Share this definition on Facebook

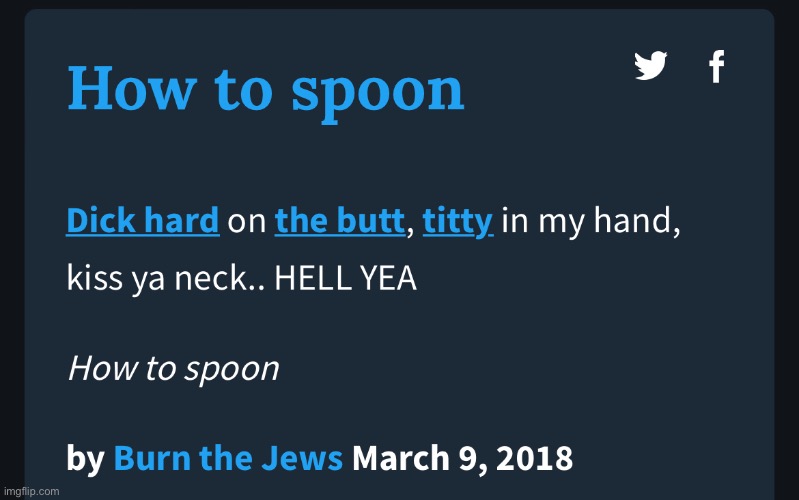(715, 67)
